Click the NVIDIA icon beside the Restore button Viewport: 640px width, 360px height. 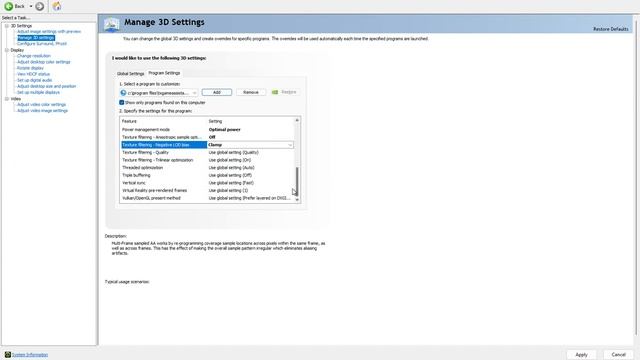(x=275, y=92)
